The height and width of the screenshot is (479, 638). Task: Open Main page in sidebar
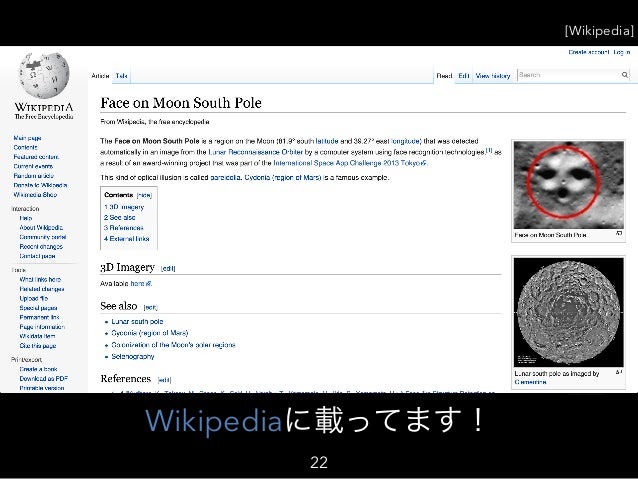[27, 138]
